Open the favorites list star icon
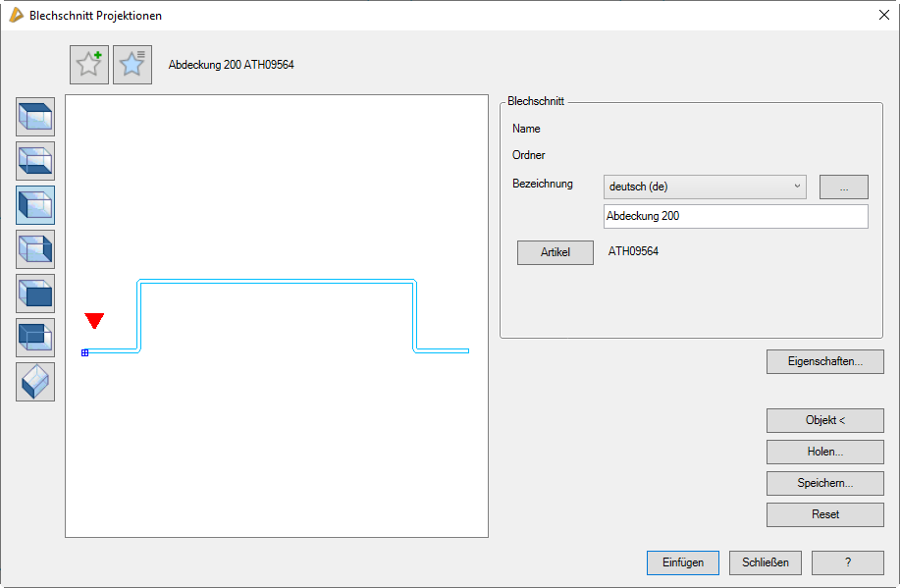The height and width of the screenshot is (588, 900). click(132, 65)
